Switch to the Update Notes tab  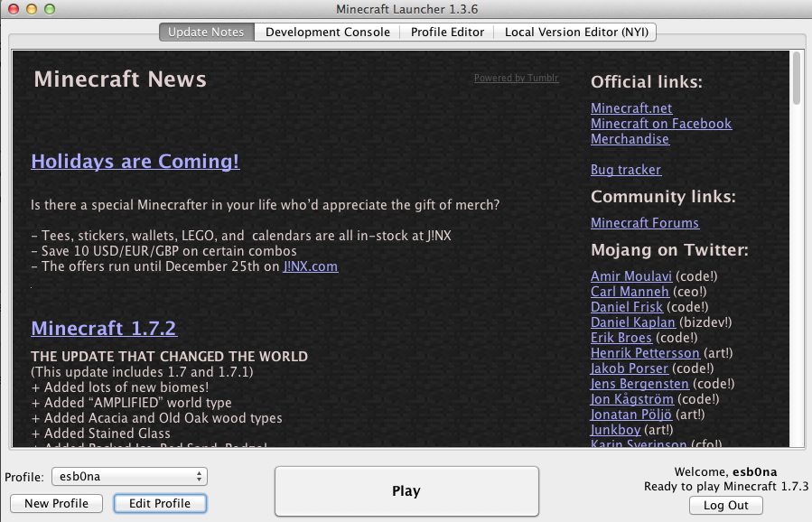coord(206,33)
